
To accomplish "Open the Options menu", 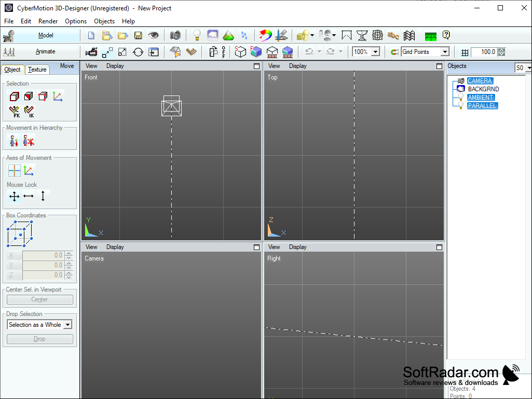I will [76, 21].
